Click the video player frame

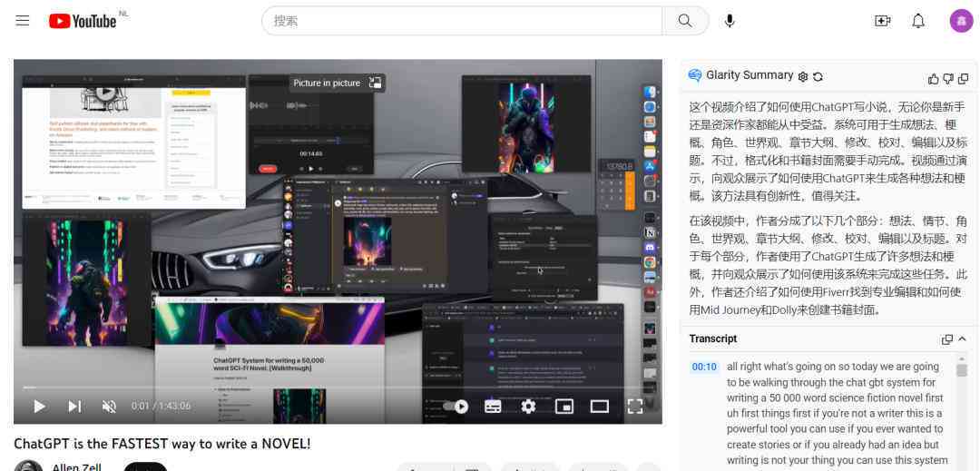(338, 241)
